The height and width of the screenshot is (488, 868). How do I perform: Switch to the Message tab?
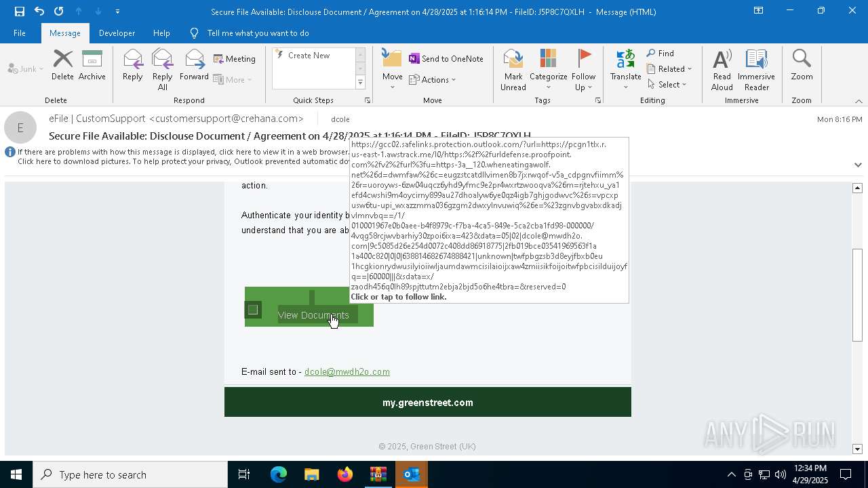coord(65,33)
